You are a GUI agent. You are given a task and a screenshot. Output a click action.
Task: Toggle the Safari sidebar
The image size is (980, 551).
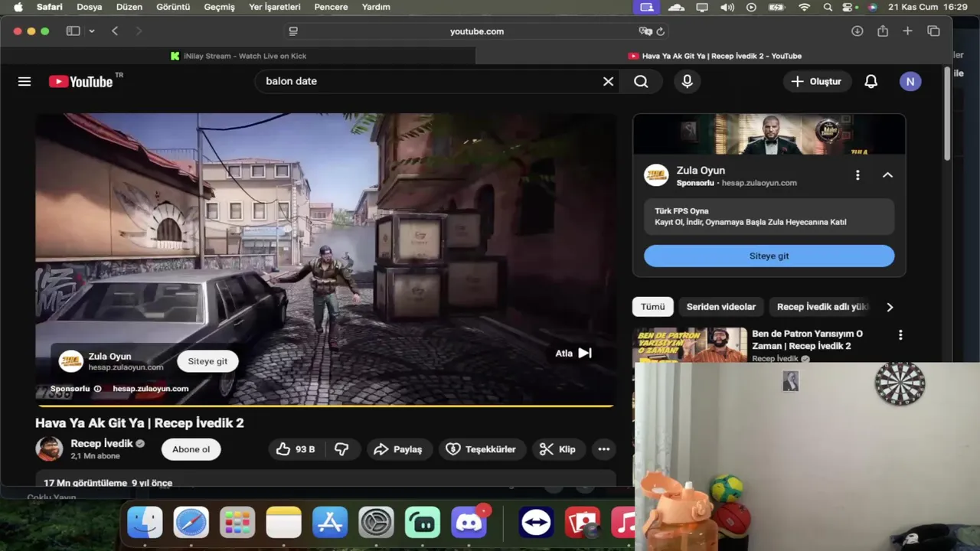coord(73,31)
